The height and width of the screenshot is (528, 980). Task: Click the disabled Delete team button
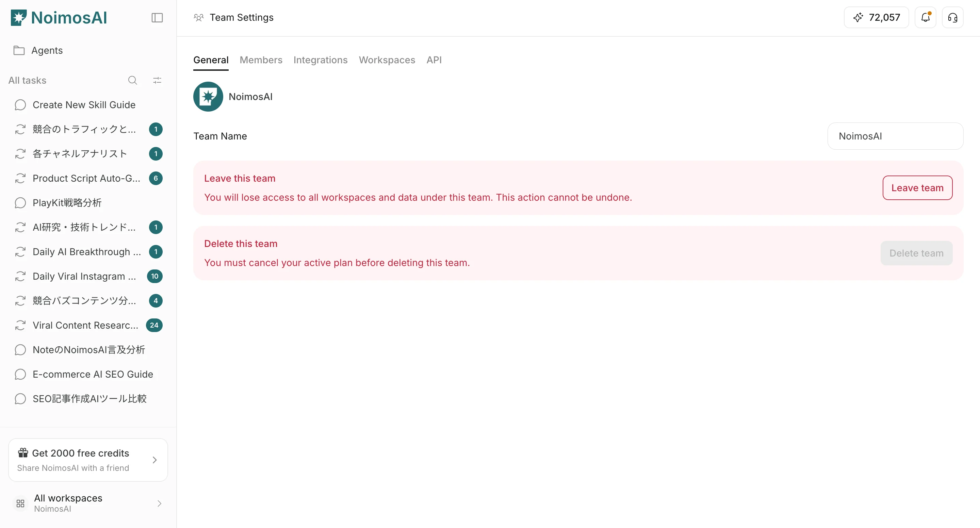point(916,253)
